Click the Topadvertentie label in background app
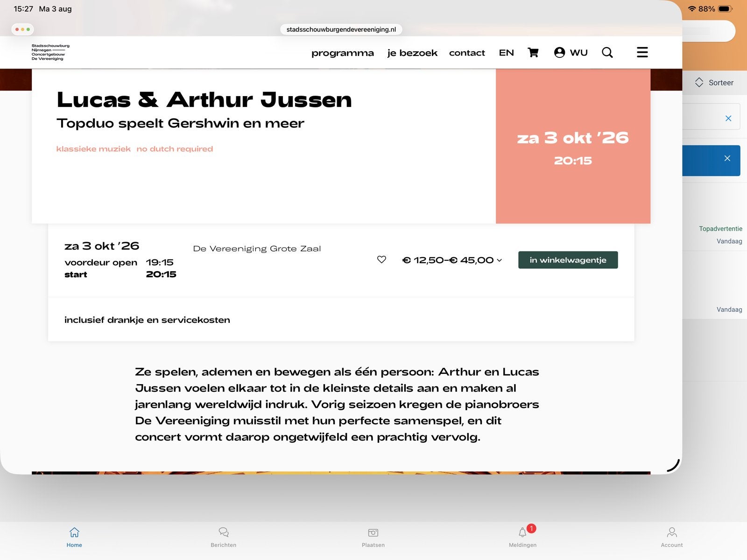747x560 pixels. [x=720, y=229]
